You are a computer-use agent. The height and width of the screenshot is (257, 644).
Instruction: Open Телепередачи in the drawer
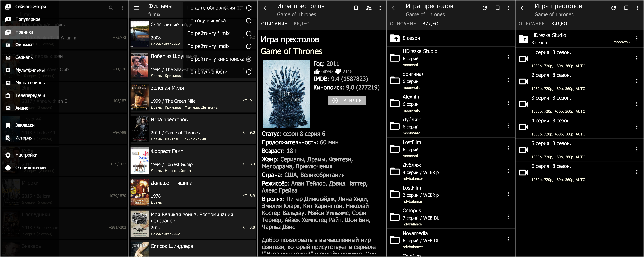click(30, 96)
